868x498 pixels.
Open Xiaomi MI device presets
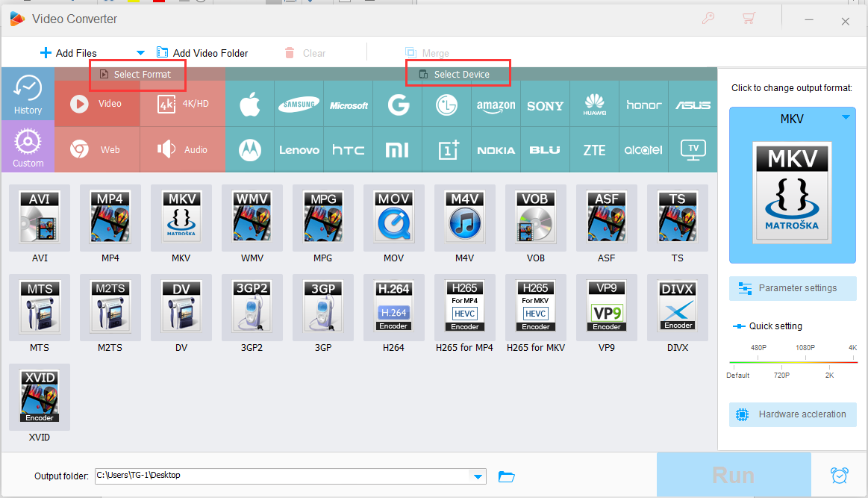coord(398,149)
